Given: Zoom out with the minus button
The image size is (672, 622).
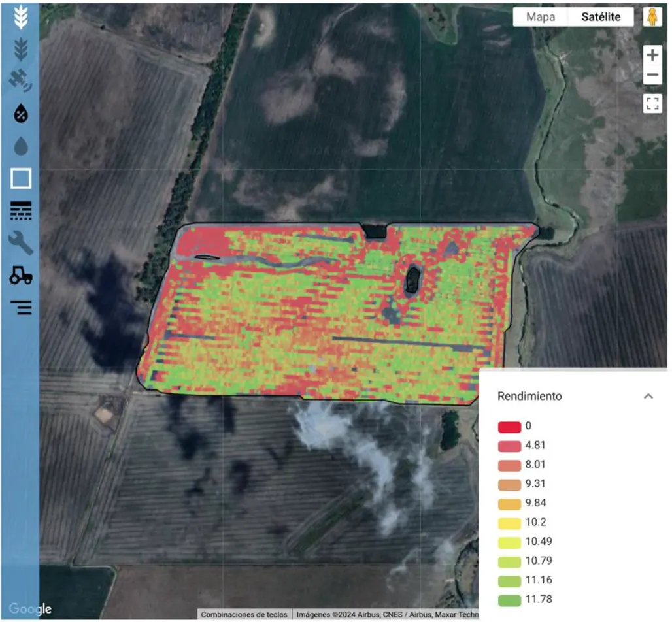Looking at the screenshot, I should pos(652,74).
